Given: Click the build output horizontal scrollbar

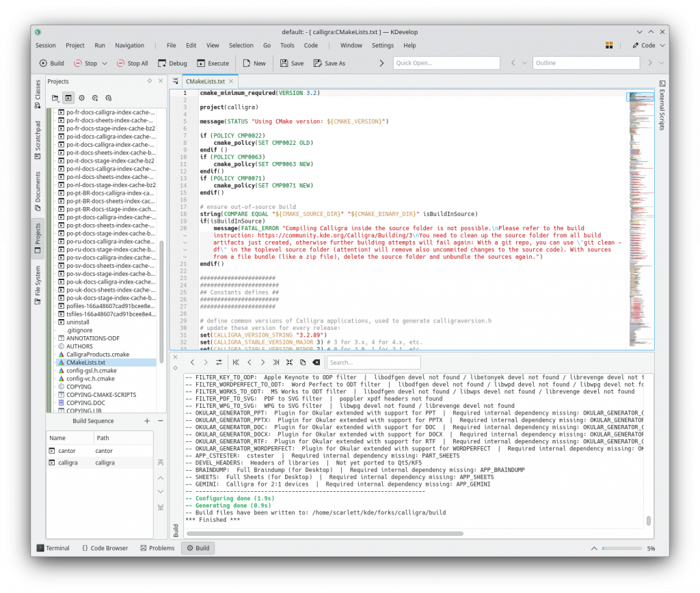Looking at the screenshot, I should tap(325, 533).
